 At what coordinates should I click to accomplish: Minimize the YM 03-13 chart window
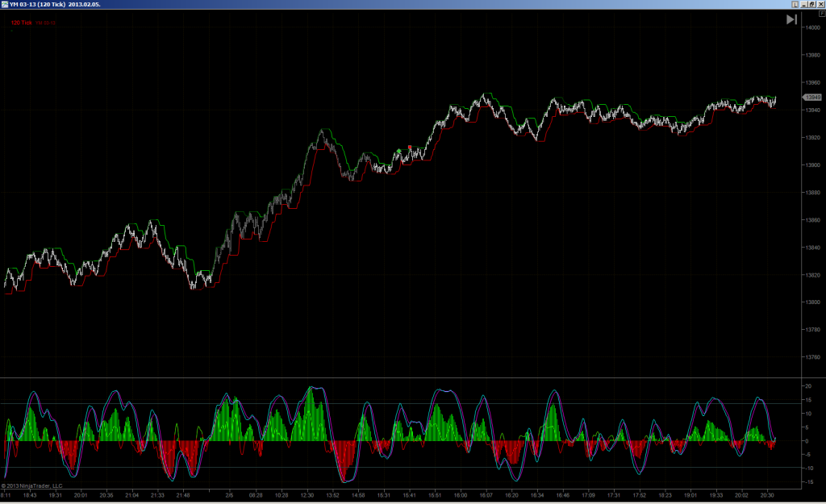[804, 4]
